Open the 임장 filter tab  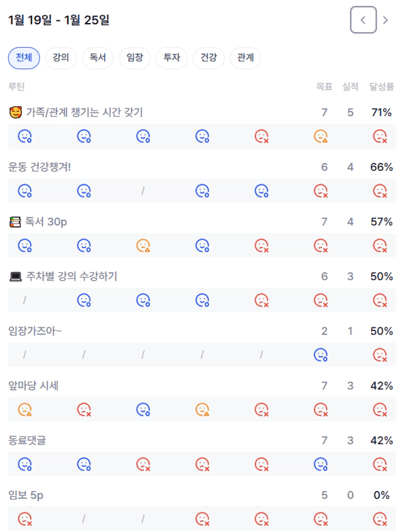[135, 58]
